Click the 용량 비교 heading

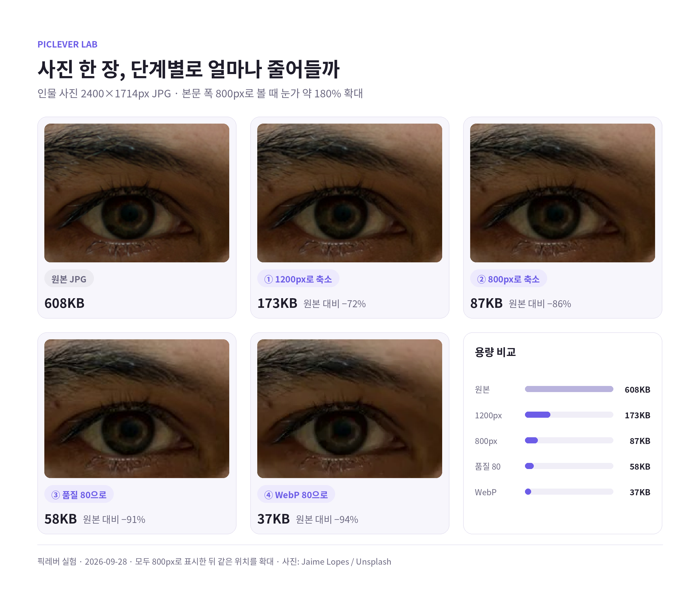(495, 352)
